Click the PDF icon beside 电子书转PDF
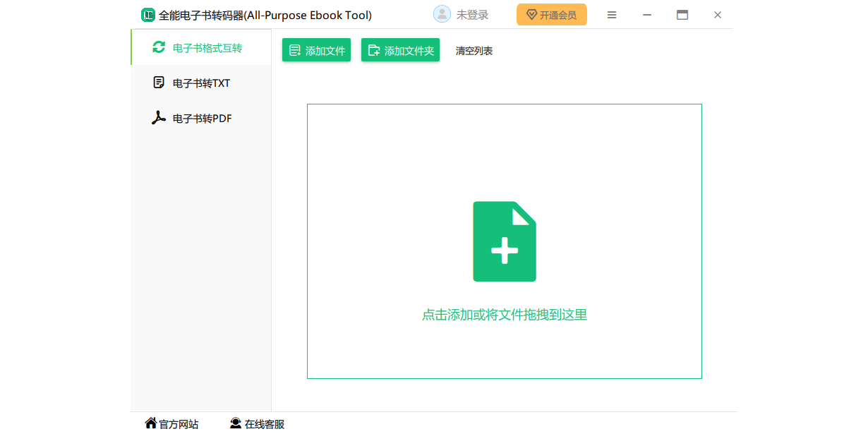Image resolution: width=868 pixels, height=434 pixels. tap(158, 118)
